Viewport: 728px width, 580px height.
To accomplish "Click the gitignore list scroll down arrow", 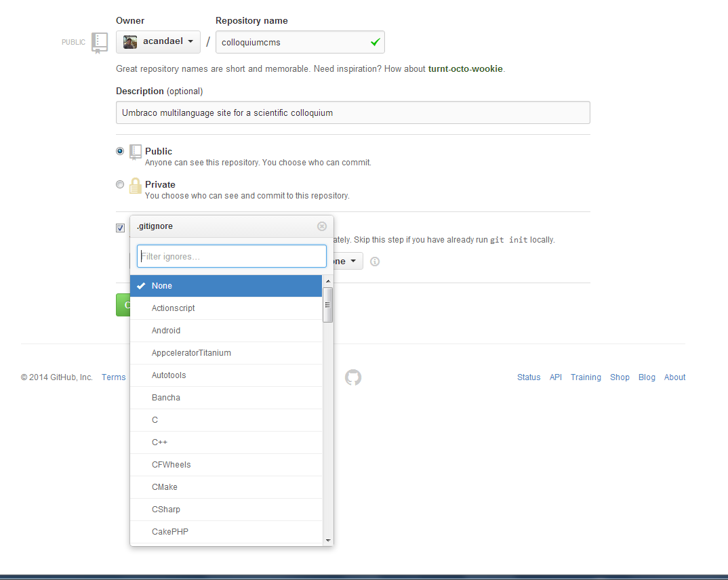I will tap(328, 540).
